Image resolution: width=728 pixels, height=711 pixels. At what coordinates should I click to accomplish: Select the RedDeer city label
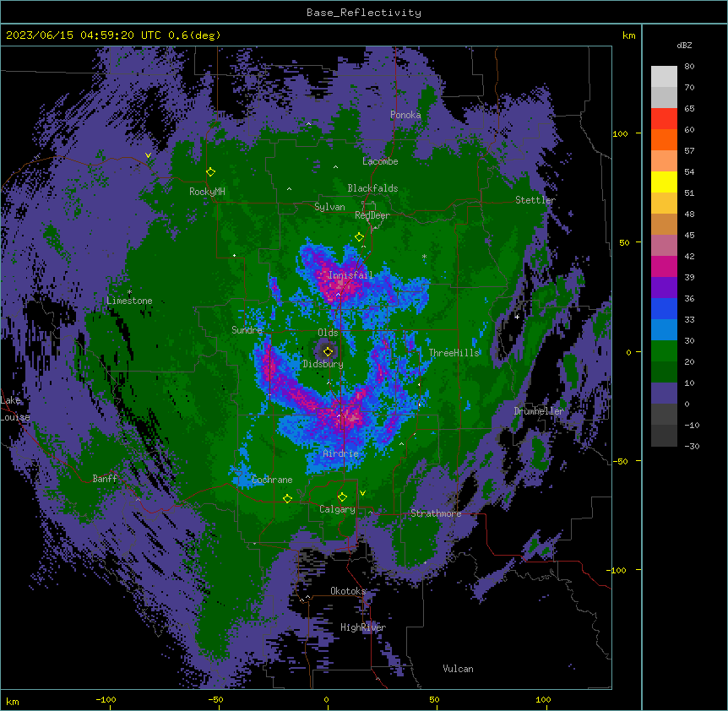point(372,215)
